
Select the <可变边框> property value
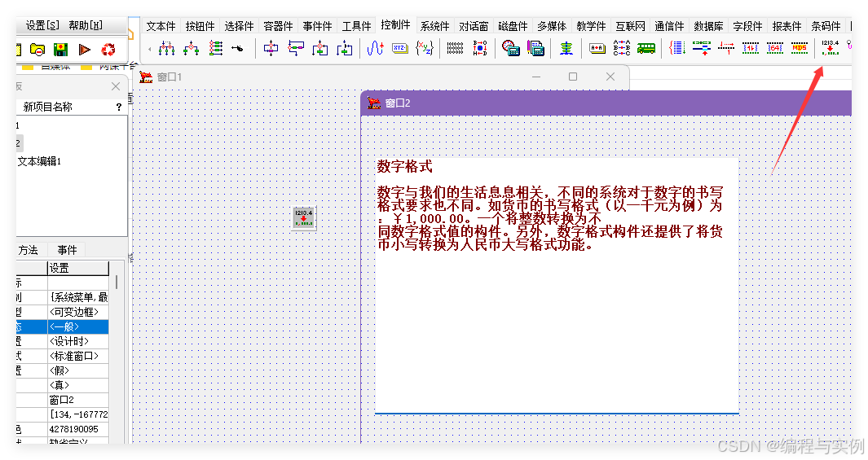78,313
